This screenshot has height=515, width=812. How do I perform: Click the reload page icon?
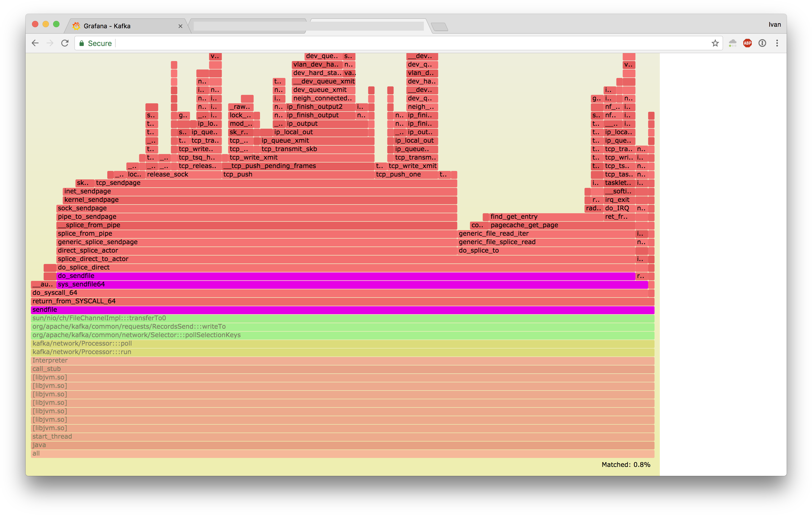[x=65, y=43]
